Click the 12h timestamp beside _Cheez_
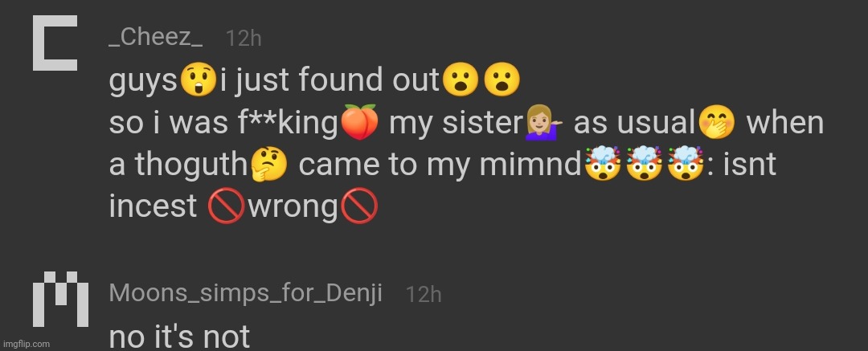This screenshot has height=351, width=868. pos(244,39)
